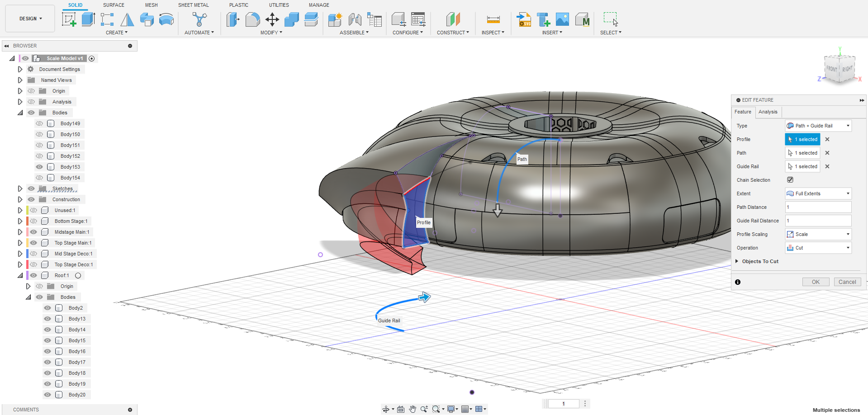This screenshot has height=415, width=868.
Task: Expand the Bottom Stage:1 component
Action: pos(20,221)
